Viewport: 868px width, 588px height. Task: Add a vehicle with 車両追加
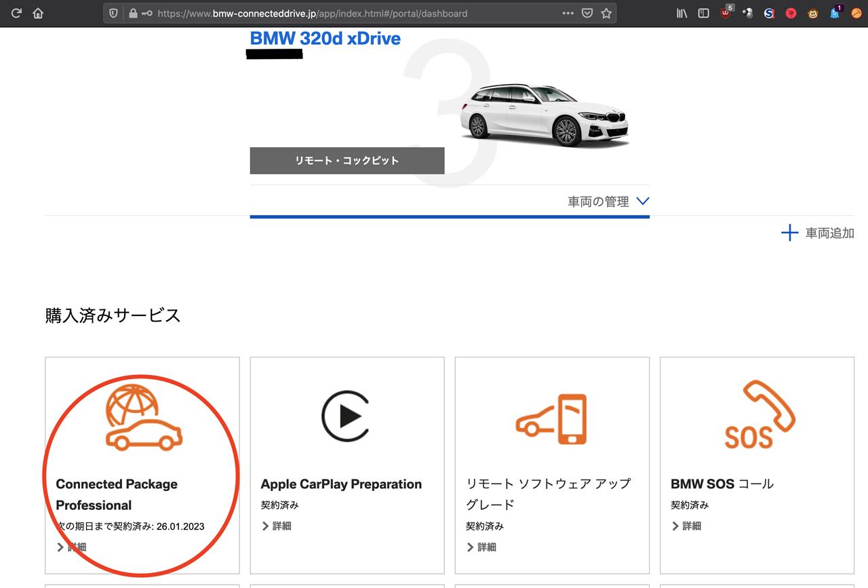pos(817,233)
